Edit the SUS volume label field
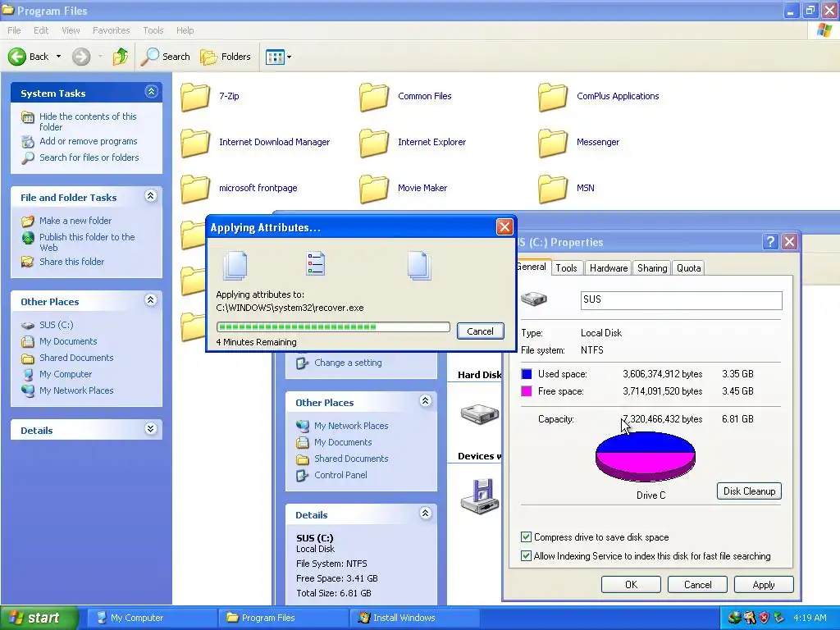The width and height of the screenshot is (840, 630). [682, 300]
